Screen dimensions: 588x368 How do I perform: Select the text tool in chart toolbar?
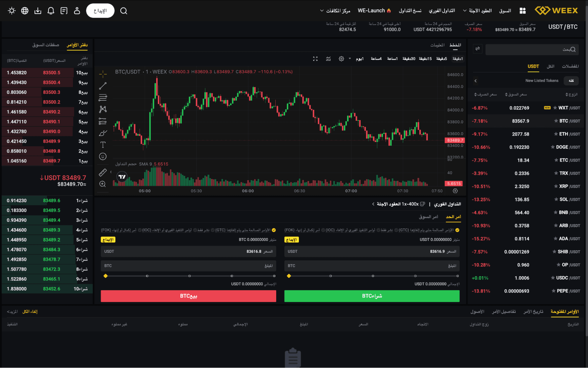click(x=103, y=145)
